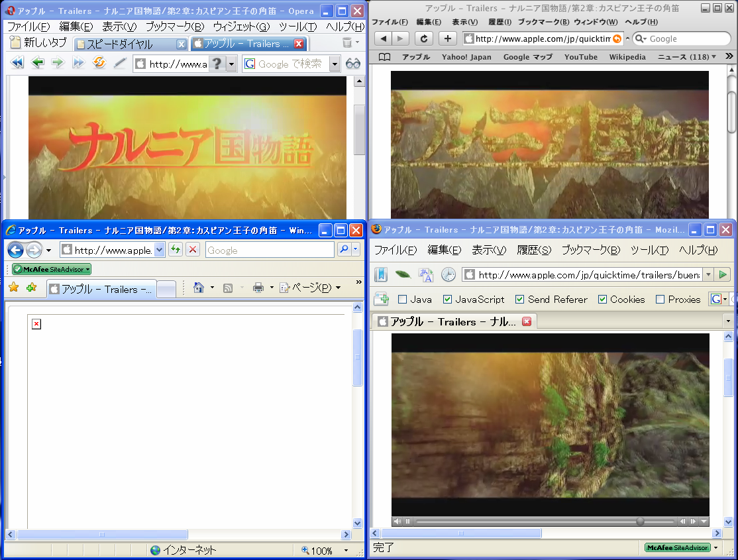Switch to the スピードダイヤル tab in Opera

(x=131, y=44)
